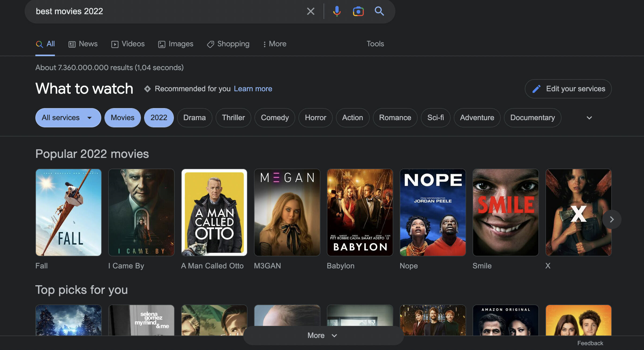Enable the Sci-fi genre chip
The image size is (644, 350).
tap(436, 118)
